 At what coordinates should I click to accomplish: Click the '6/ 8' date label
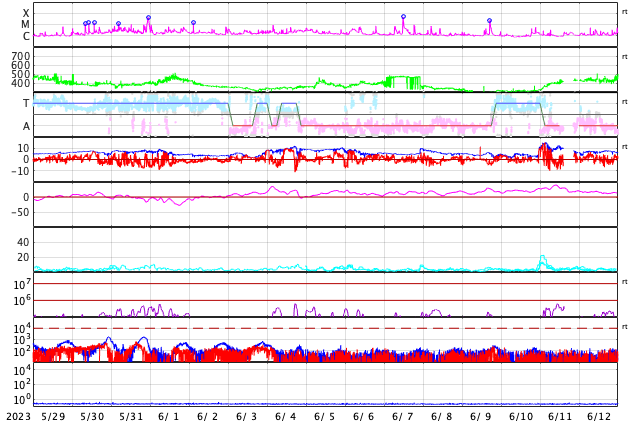(x=441, y=416)
